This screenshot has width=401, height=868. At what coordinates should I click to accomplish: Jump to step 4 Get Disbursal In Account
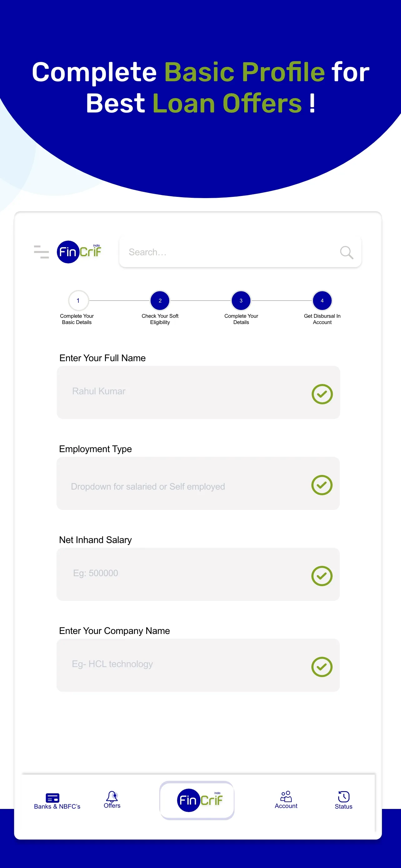[x=322, y=301]
